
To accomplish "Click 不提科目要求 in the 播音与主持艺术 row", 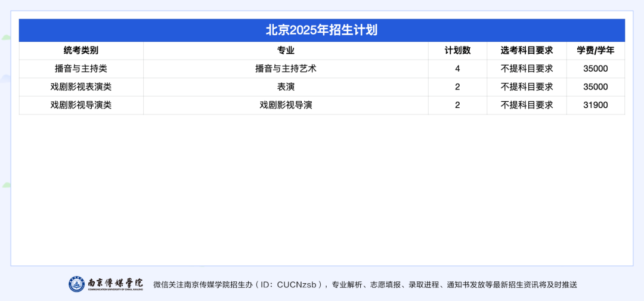I will [x=527, y=69].
